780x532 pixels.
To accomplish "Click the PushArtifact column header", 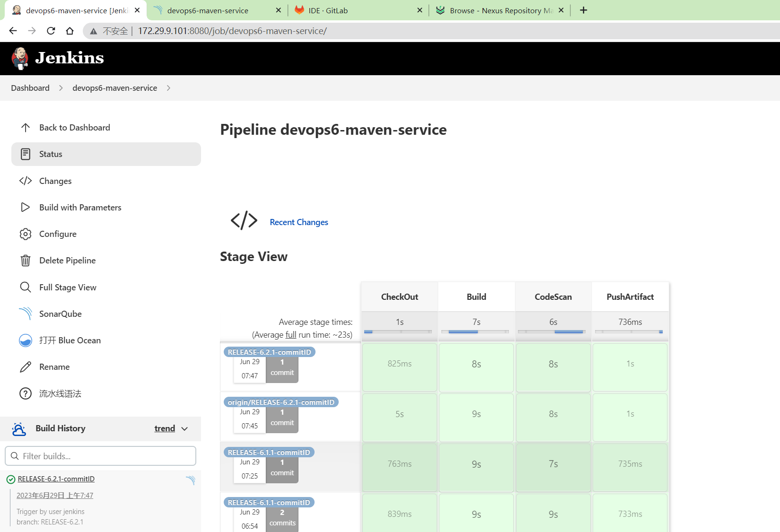I will (630, 297).
